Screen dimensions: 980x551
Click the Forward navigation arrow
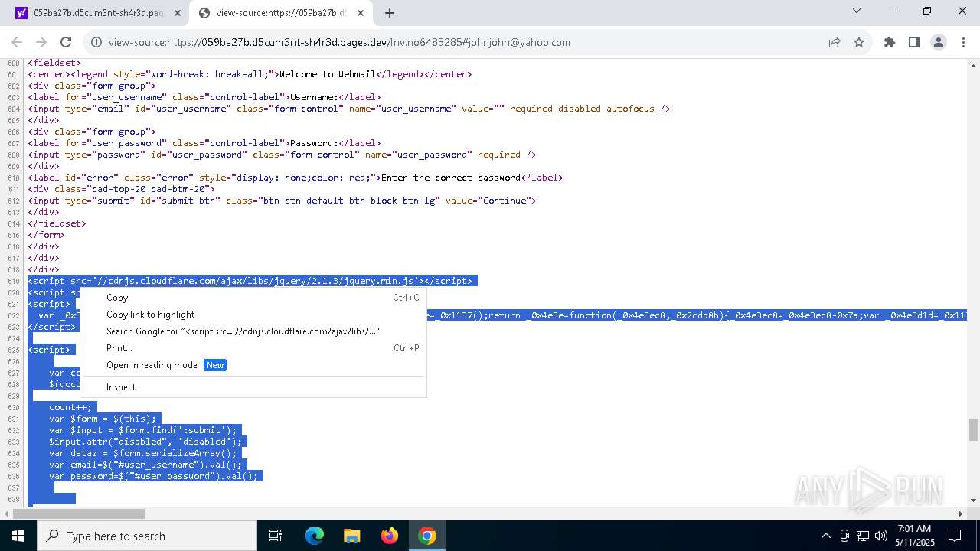click(41, 42)
